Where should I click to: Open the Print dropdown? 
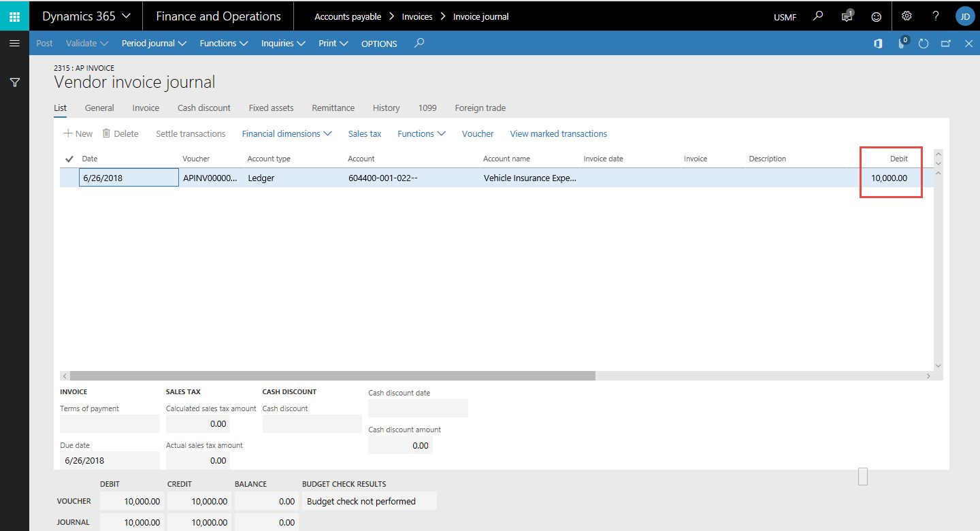[x=333, y=43]
